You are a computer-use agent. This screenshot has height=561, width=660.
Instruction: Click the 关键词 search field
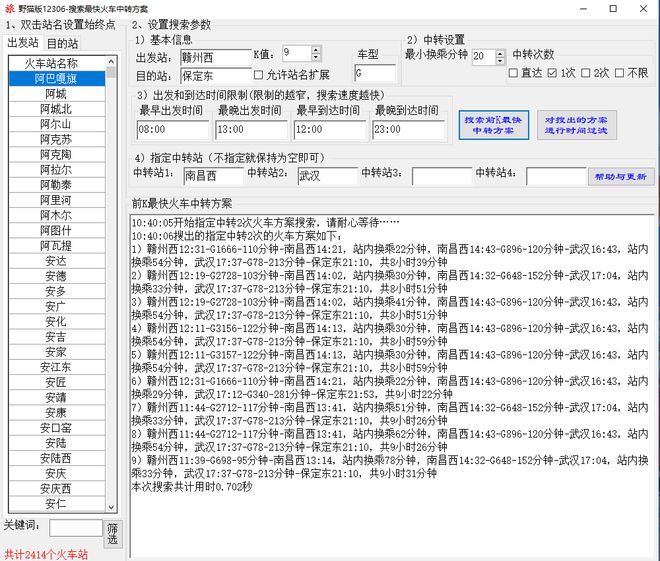(x=76, y=528)
